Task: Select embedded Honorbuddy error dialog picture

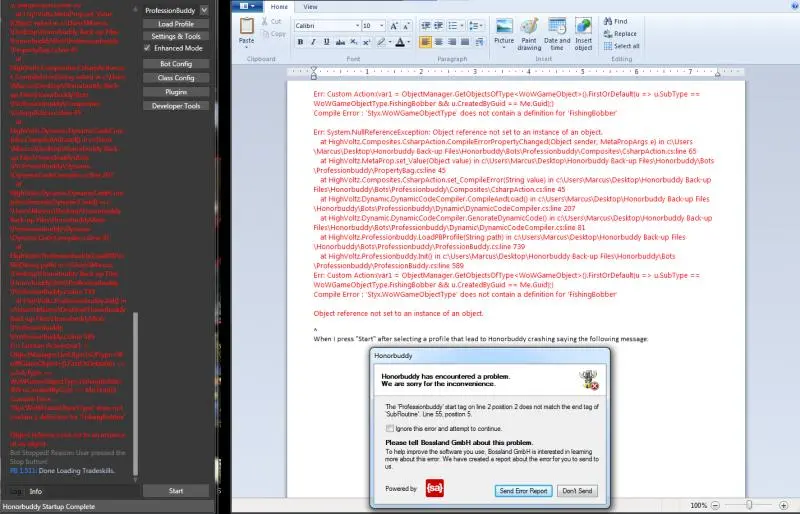Action: point(490,428)
